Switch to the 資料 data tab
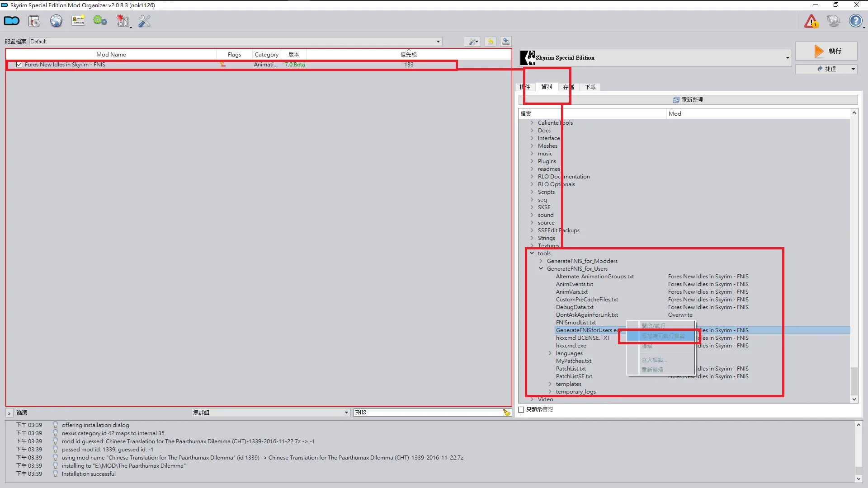 547,87
